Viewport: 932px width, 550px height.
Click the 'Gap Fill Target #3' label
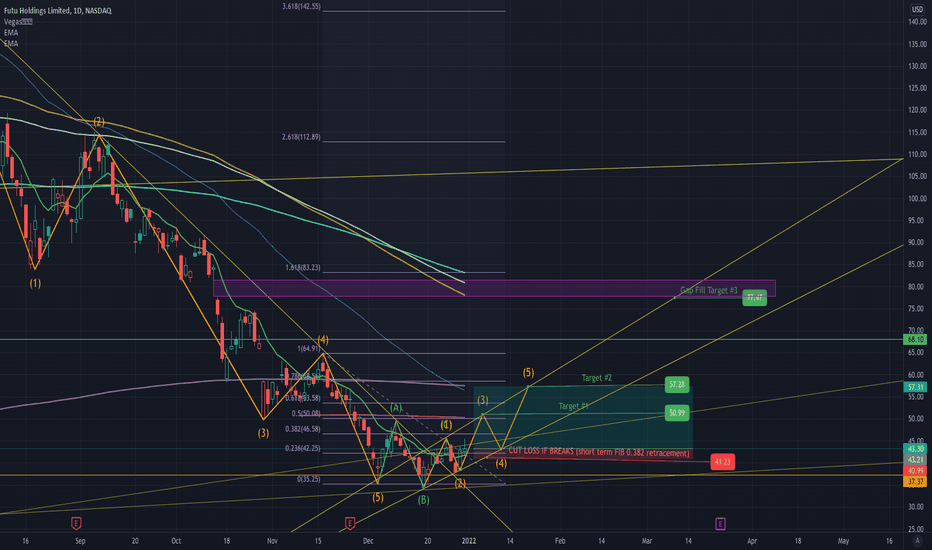point(709,290)
